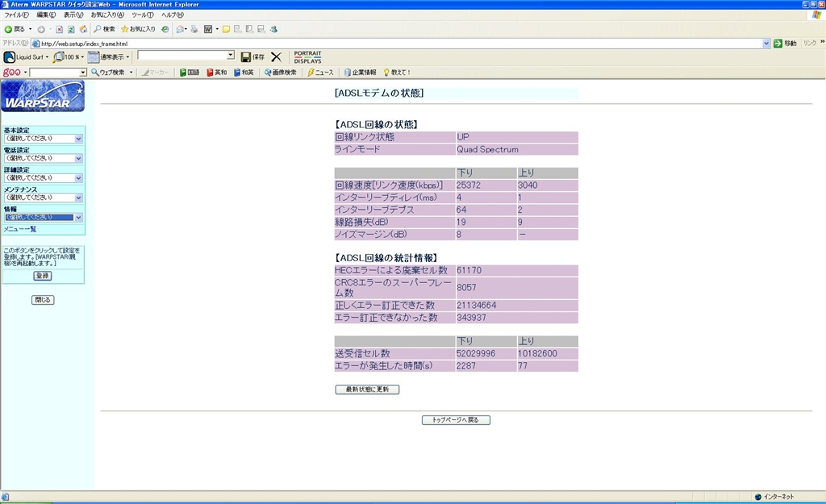Open the お気に入り favorites star button
This screenshot has height=504, width=826.
coord(138,29)
